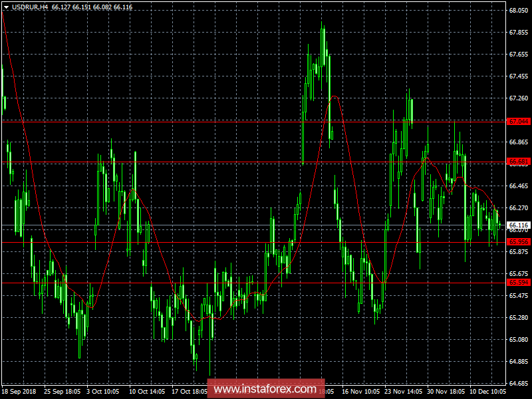Click the 10 Dec 10:05 time label

[489, 392]
